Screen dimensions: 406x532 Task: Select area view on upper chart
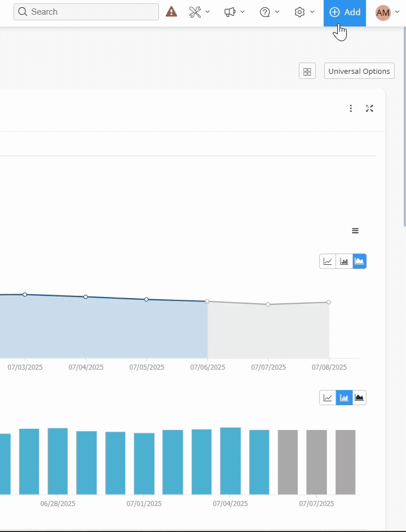(x=360, y=261)
